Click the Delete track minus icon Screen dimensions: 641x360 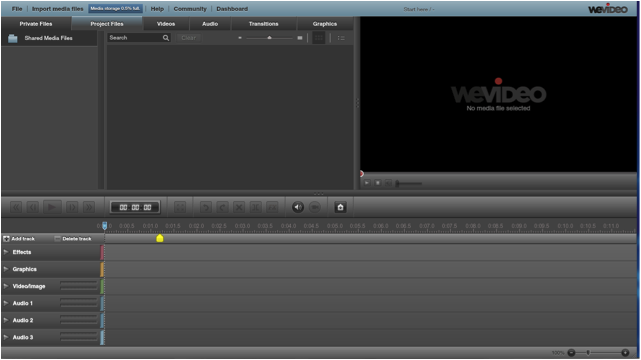tap(57, 239)
